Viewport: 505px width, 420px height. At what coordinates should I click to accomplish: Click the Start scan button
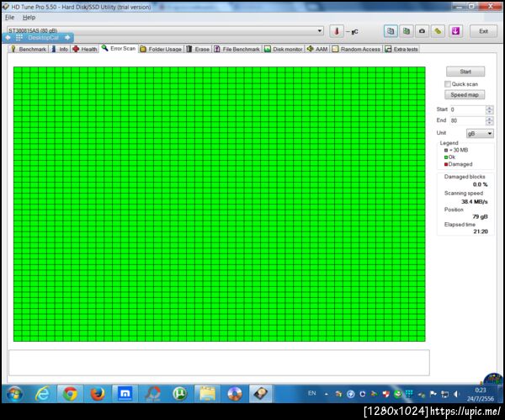pyautogui.click(x=465, y=72)
